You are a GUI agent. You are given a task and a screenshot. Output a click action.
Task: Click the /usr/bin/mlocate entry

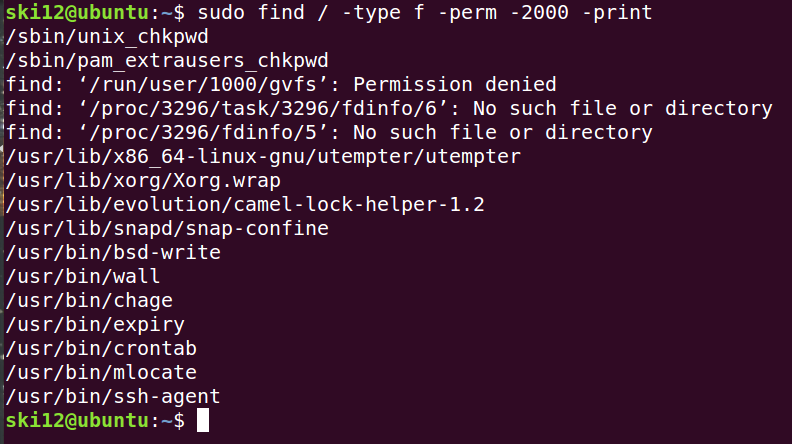(x=101, y=373)
